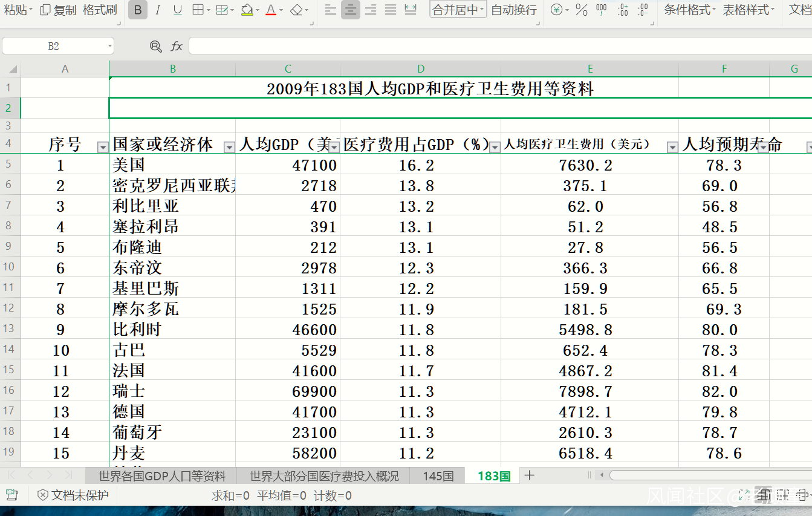Toggle italic text style
Screen dimensions: 812x516
coord(158,10)
